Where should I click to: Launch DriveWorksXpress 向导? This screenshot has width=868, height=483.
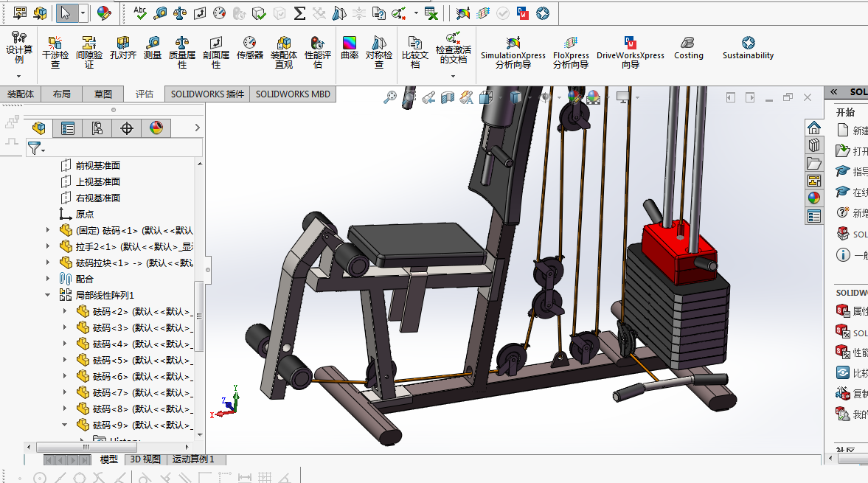631,52
